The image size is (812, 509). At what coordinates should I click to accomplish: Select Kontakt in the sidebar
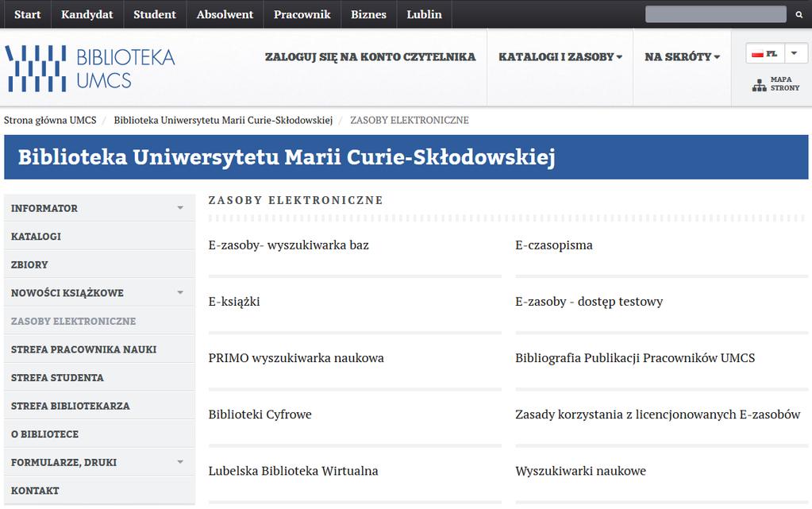99,491
